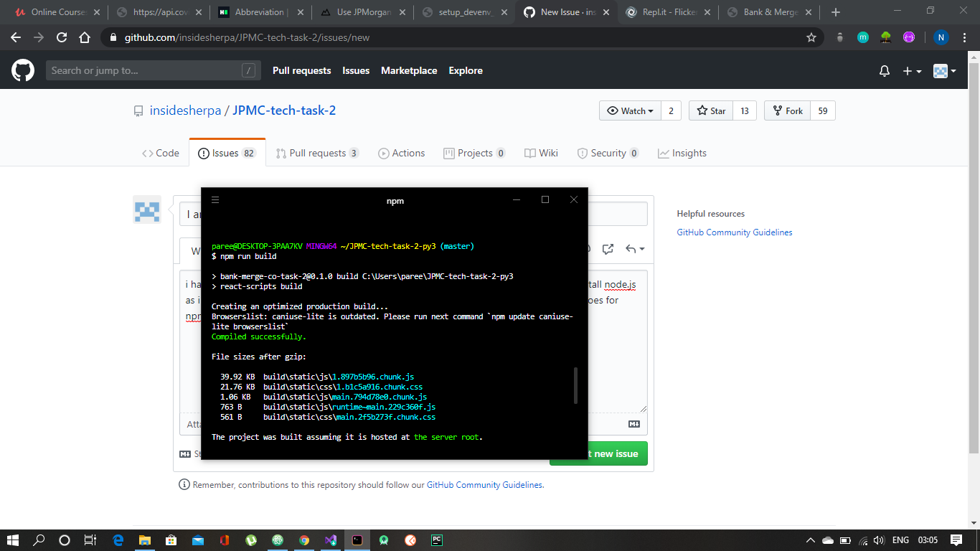Viewport: 980px width, 551px height.
Task: Click the cross-reference icon in editor toolbar
Action: click(x=608, y=249)
